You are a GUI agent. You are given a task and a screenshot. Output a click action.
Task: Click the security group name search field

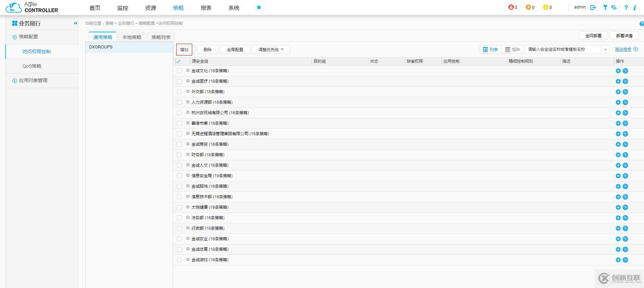563,49
